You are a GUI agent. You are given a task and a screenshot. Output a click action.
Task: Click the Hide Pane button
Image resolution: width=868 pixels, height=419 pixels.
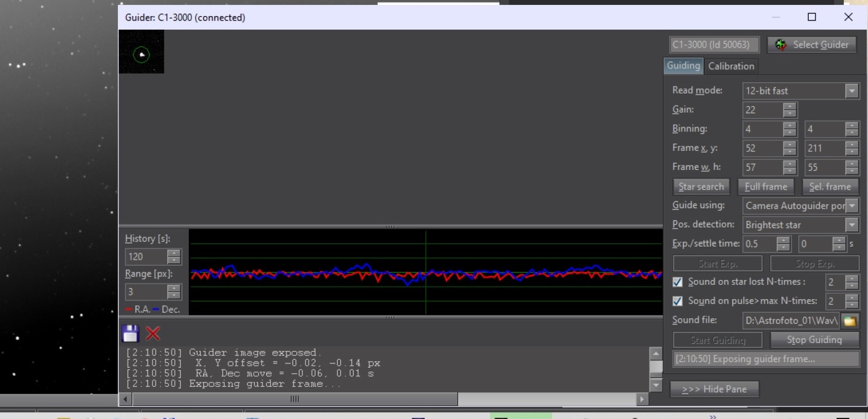[714, 389]
